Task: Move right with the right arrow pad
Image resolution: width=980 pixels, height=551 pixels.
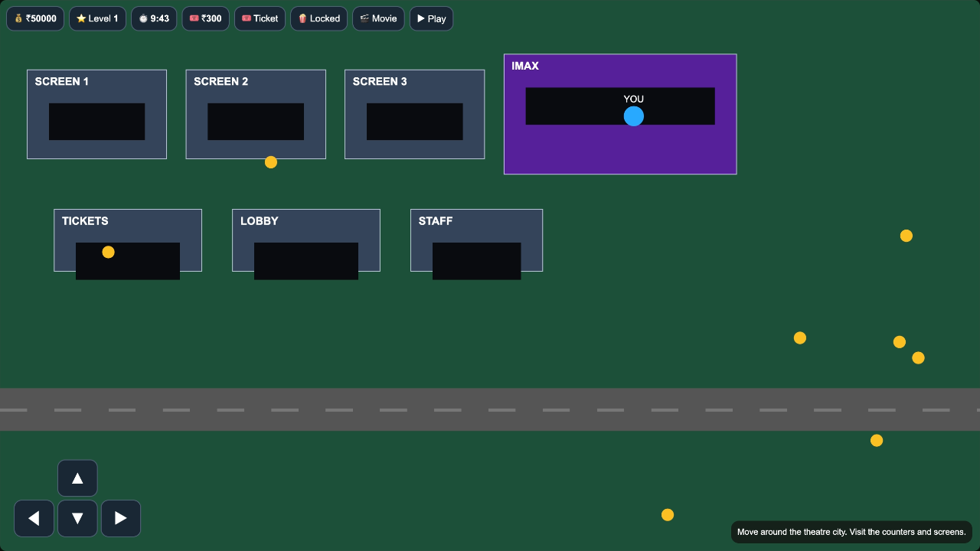Action: (121, 519)
